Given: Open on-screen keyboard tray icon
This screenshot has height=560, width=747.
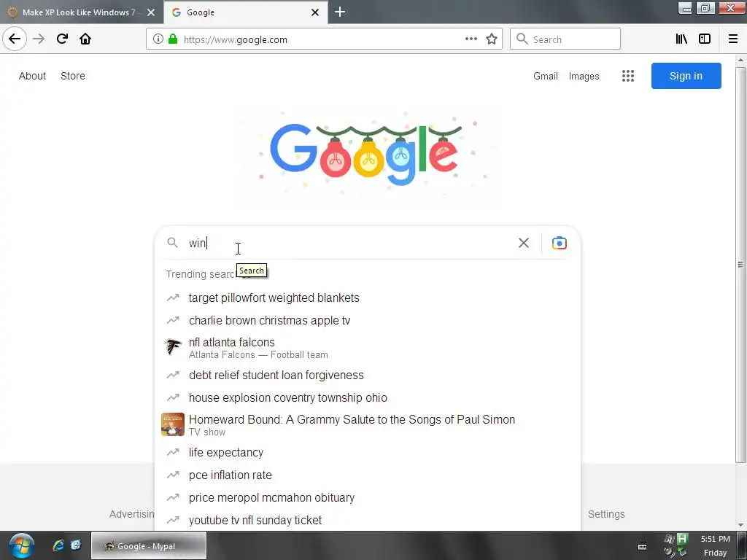Looking at the screenshot, I should click(642, 545).
